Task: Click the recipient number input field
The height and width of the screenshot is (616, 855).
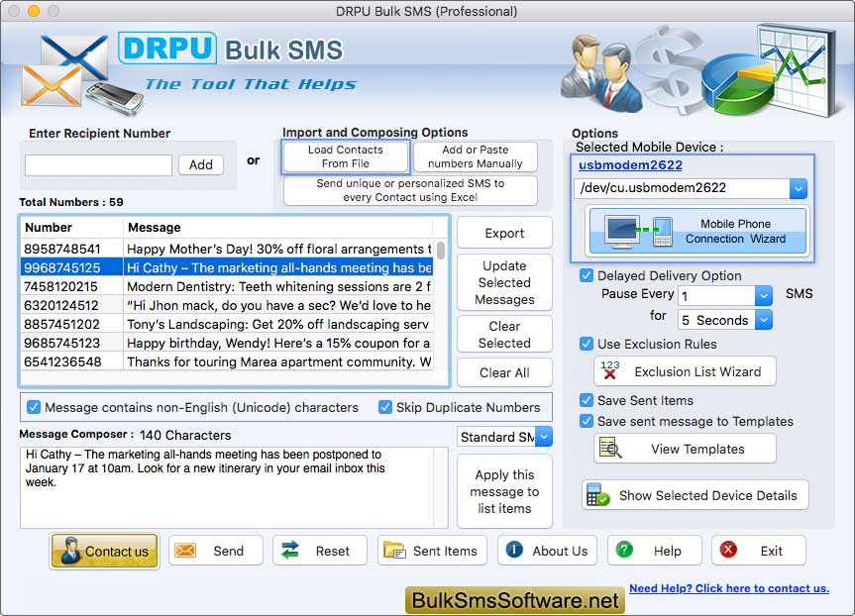Action: [x=98, y=164]
